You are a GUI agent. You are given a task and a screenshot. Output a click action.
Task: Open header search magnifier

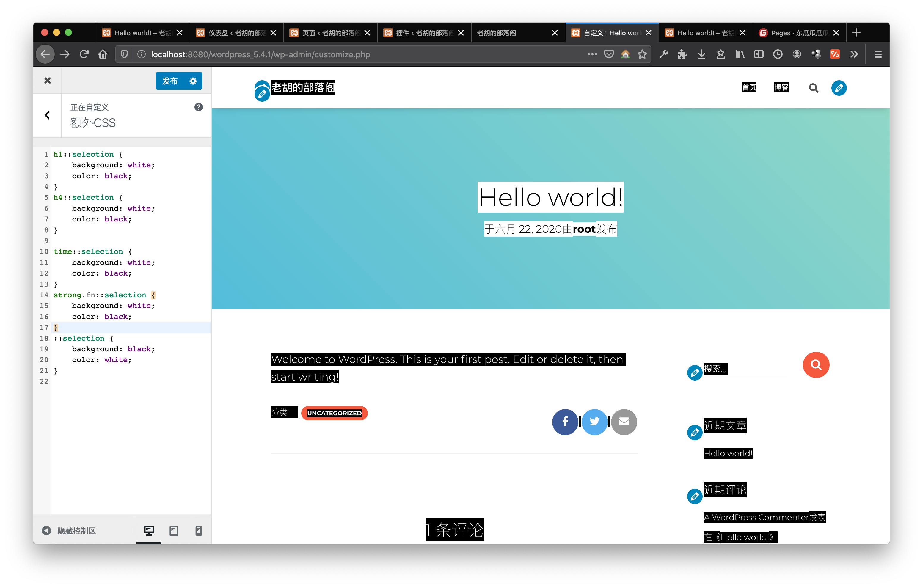click(813, 88)
